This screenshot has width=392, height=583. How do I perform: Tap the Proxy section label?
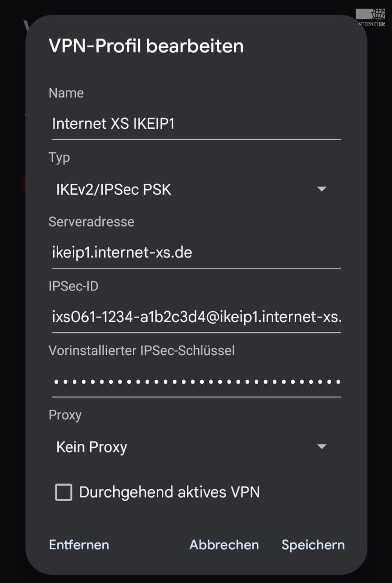(65, 415)
